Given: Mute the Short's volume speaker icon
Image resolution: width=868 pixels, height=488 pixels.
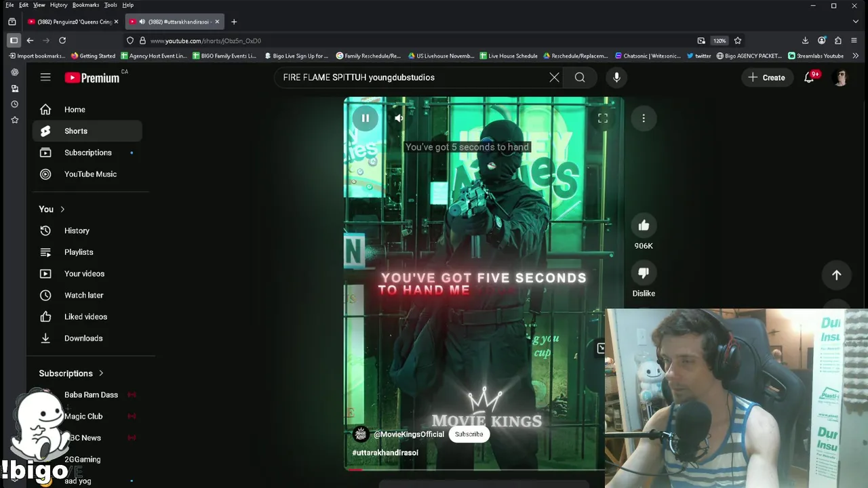Looking at the screenshot, I should pos(399,118).
